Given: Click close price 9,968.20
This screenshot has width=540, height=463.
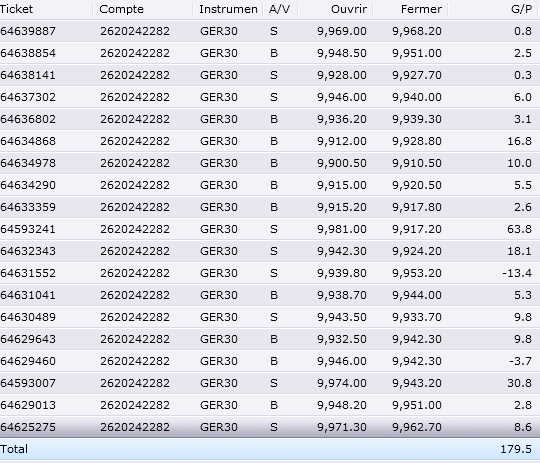Looking at the screenshot, I should [417, 31].
